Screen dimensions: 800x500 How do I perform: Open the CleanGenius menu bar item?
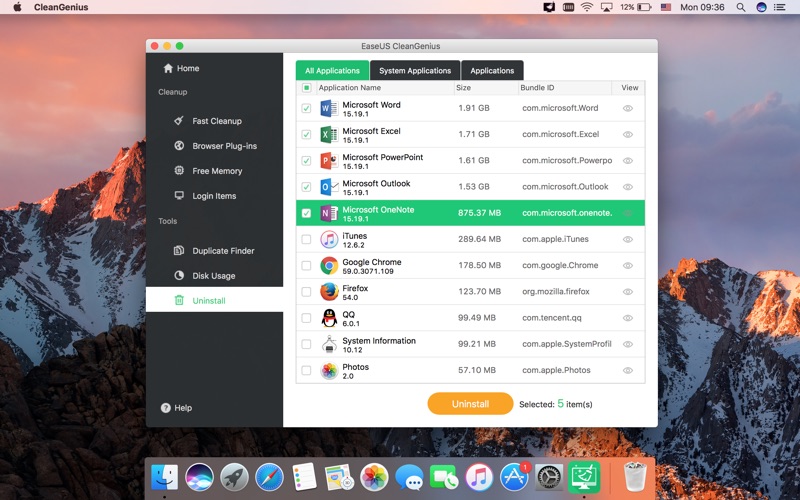61,7
